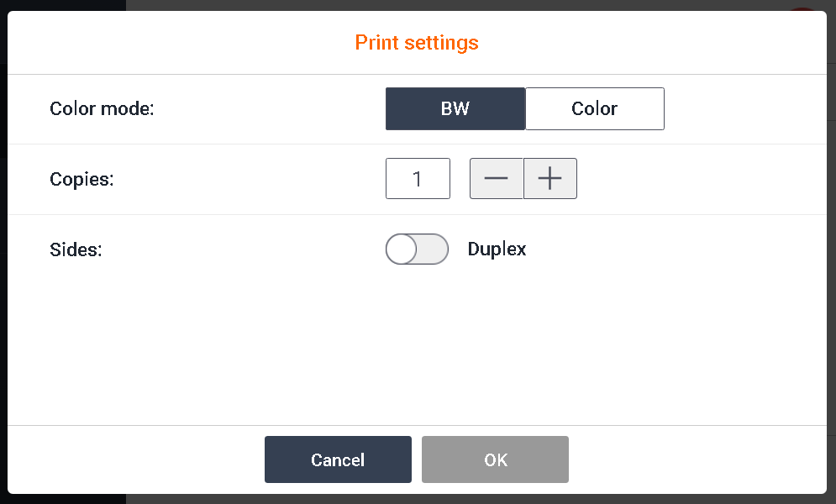836x504 pixels.
Task: Switch color mode to Color
Action: [594, 109]
